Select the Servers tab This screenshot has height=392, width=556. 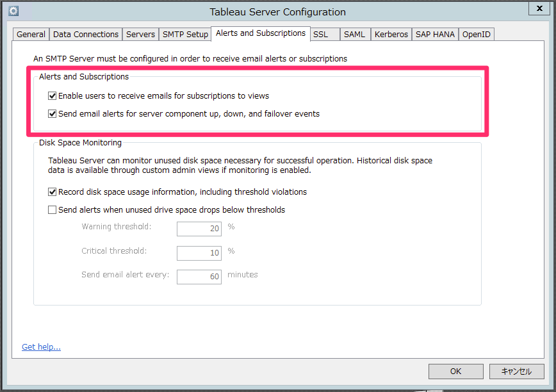(140, 33)
